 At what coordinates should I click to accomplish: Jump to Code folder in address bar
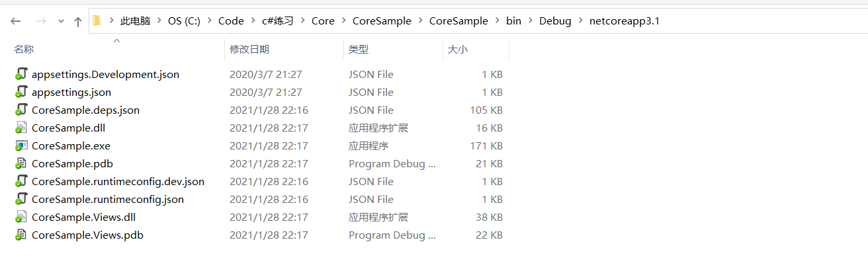[231, 21]
